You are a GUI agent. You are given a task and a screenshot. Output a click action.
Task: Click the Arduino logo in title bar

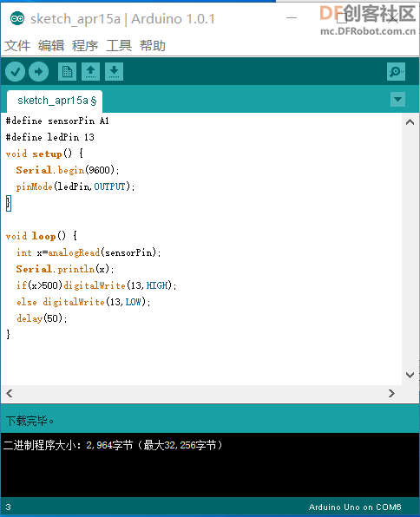(17, 19)
